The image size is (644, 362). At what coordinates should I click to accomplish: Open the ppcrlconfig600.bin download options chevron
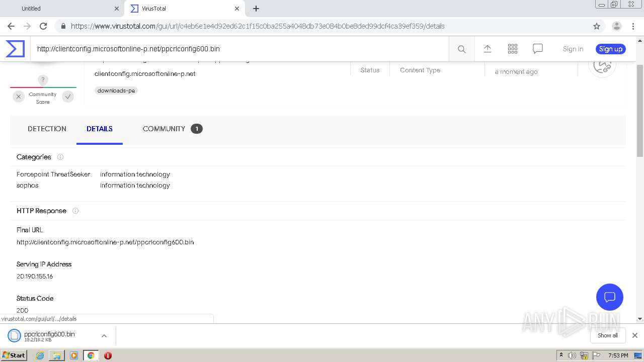point(104,336)
